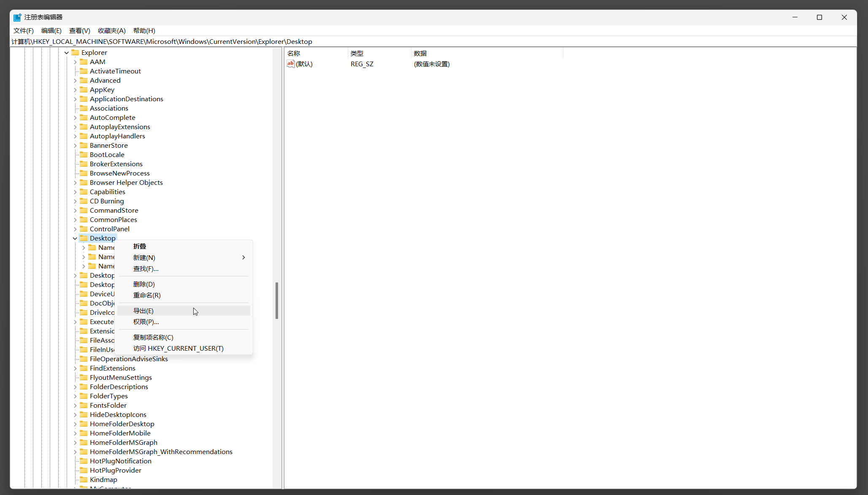The height and width of the screenshot is (495, 868).
Task: Click the tree pane vertical scrollbar thumb
Action: (277, 300)
